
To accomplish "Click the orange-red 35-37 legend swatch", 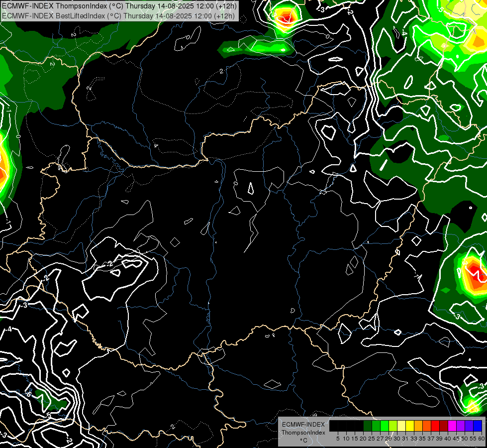I will (x=427, y=426).
